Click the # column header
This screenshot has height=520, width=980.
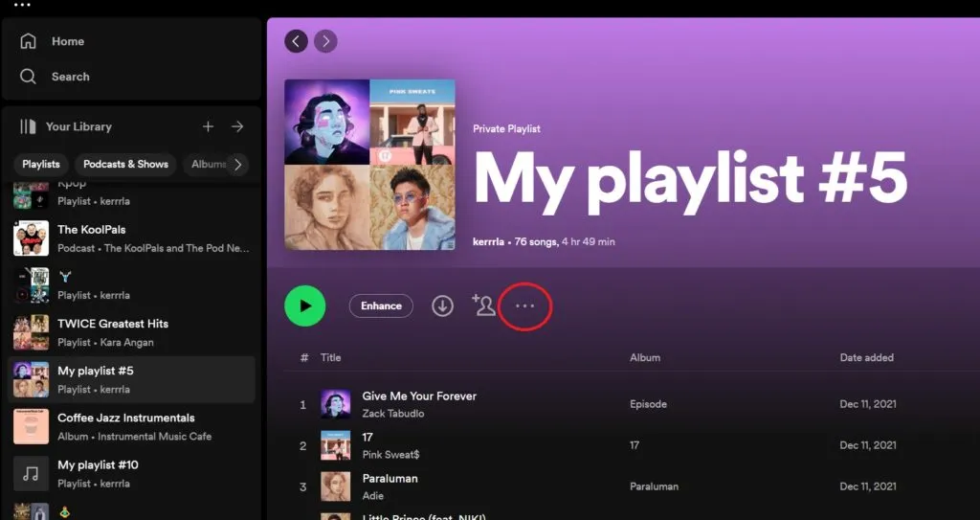(304, 358)
